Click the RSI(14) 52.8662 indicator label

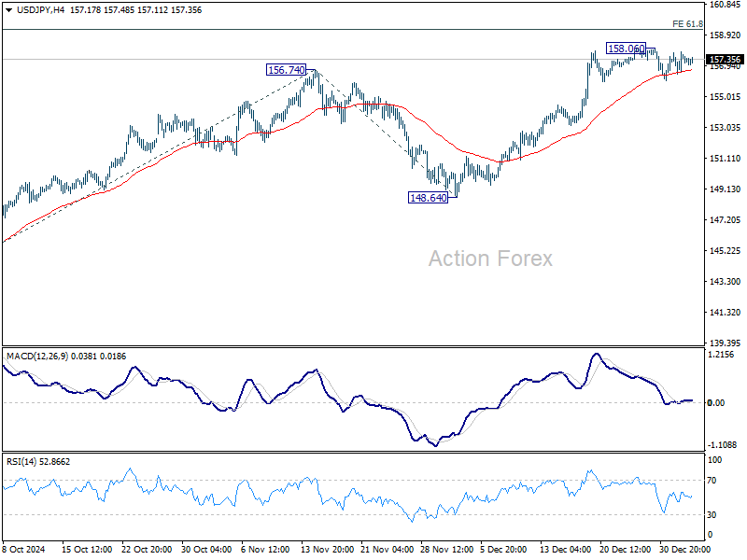38,461
